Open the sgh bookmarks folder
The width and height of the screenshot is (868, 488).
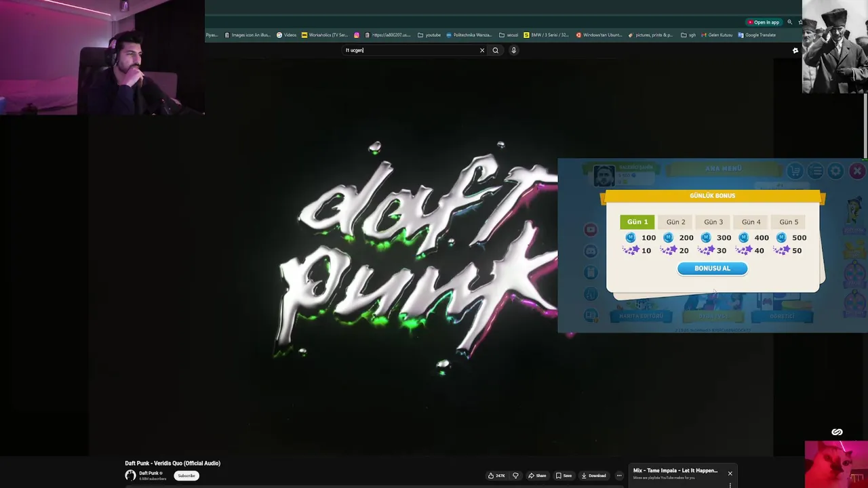(688, 35)
